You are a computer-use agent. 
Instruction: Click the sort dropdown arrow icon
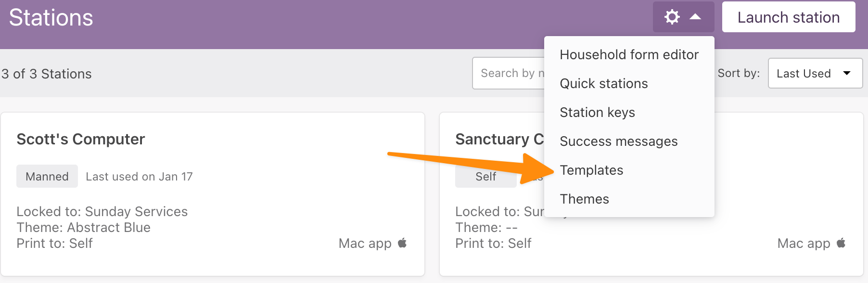[x=847, y=73]
